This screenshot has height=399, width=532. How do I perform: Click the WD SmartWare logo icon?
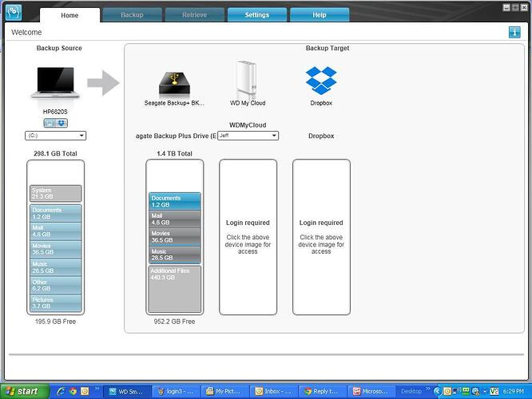click(x=14, y=12)
